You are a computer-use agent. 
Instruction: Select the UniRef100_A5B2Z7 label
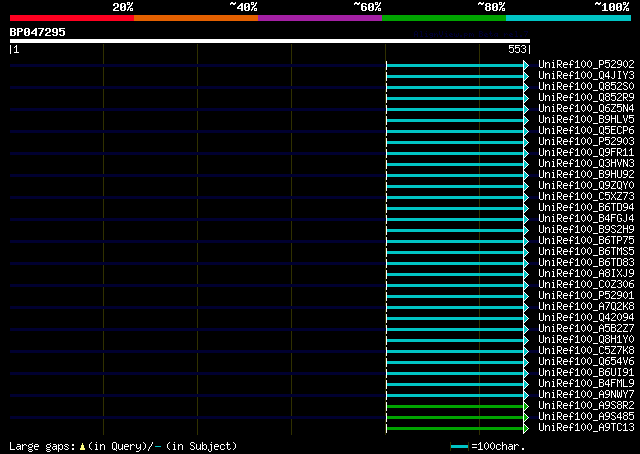586,329
